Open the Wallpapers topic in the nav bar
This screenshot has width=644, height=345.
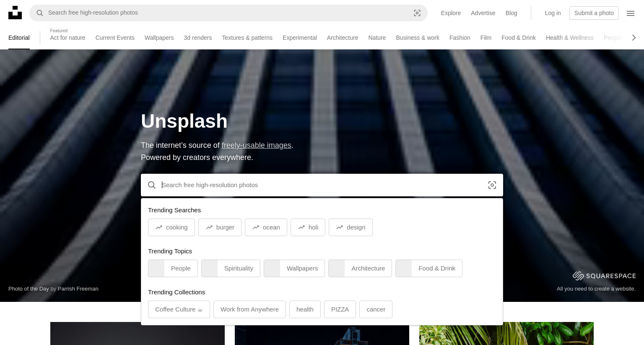[x=159, y=38]
